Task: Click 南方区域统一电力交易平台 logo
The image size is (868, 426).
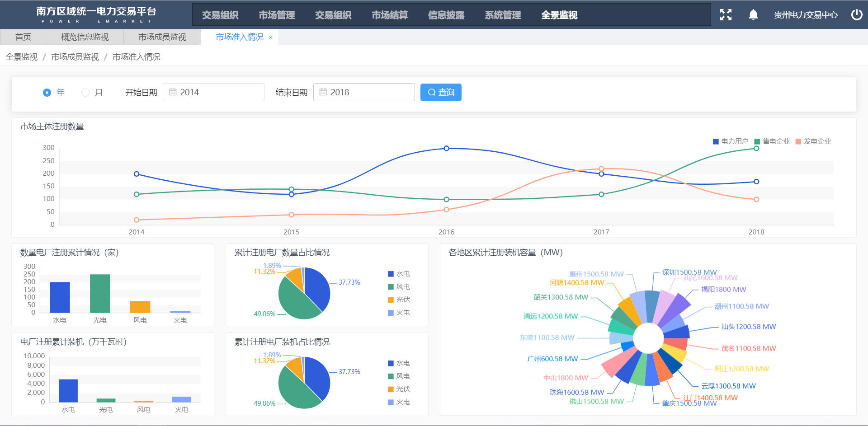Action: (96, 14)
